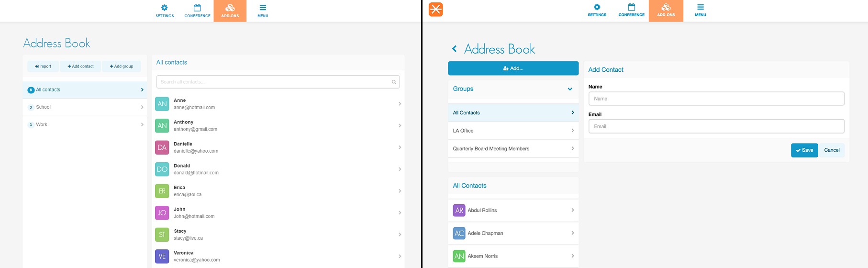Image resolution: width=868 pixels, height=268 pixels.
Task: Open Add-Ons tab in right window
Action: (x=666, y=11)
